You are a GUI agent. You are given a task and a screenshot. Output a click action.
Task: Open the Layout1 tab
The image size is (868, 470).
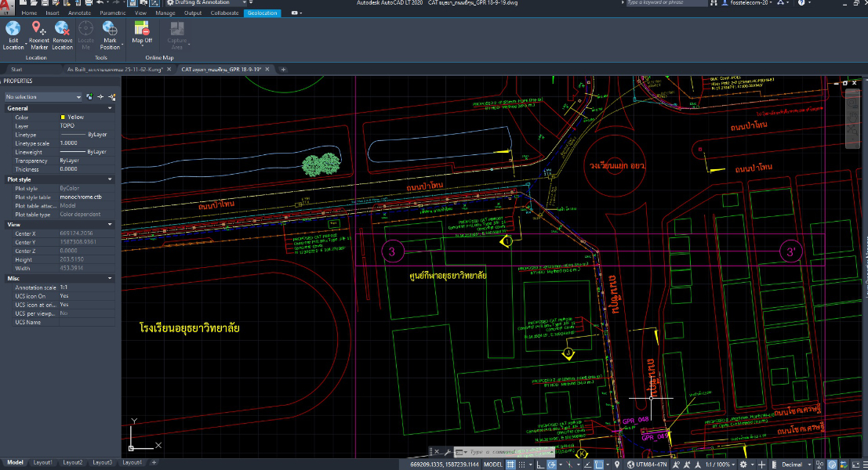[x=42, y=463]
